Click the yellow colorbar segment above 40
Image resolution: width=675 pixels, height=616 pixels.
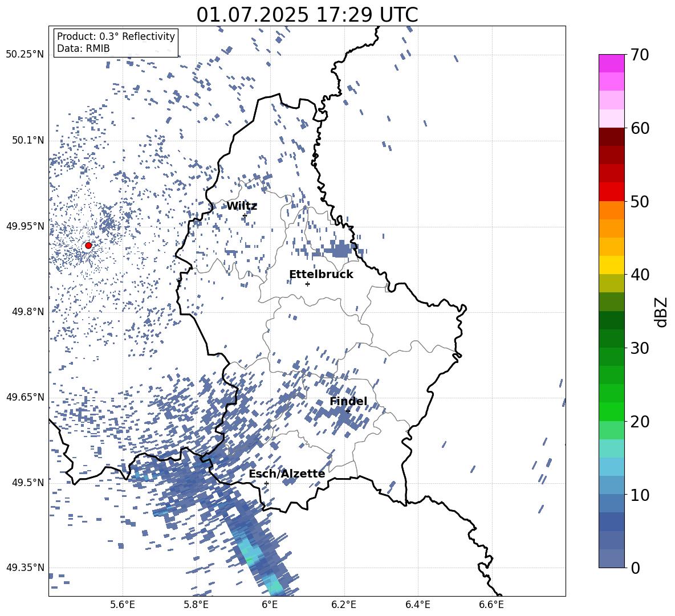pyautogui.click(x=612, y=265)
